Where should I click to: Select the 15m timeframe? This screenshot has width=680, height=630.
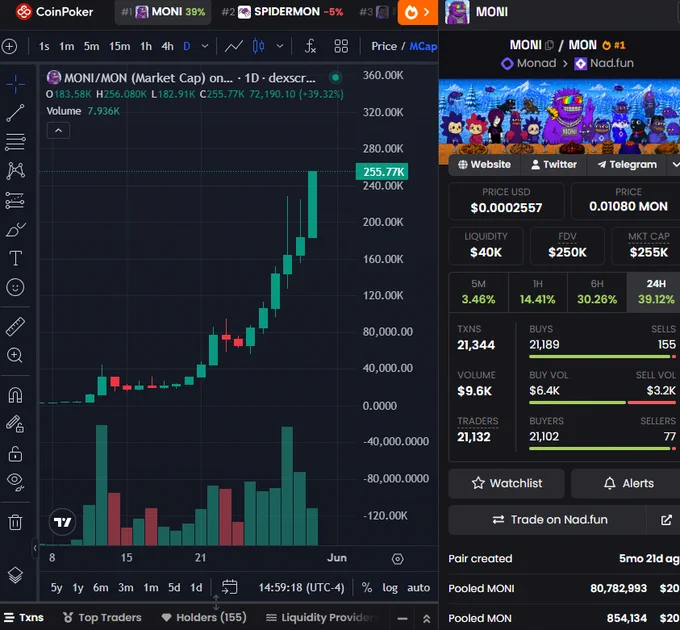click(119, 46)
